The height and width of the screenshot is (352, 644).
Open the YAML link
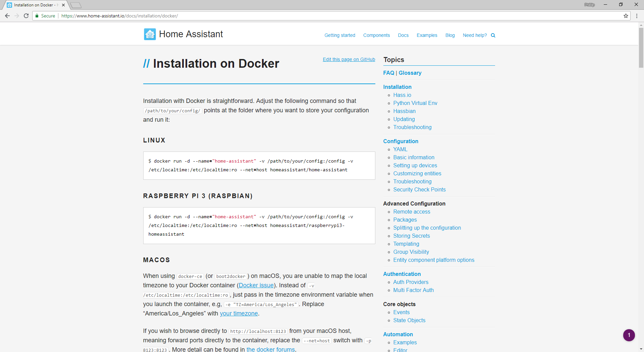pyautogui.click(x=400, y=149)
